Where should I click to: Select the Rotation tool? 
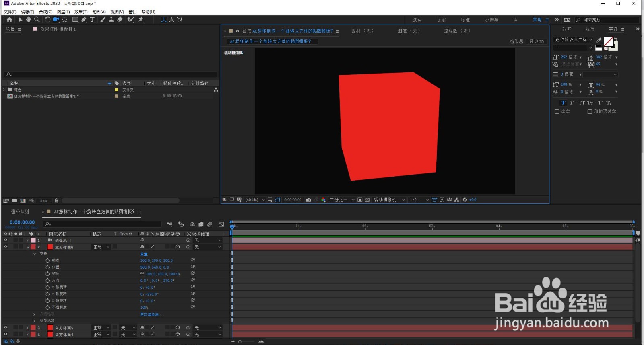click(47, 19)
